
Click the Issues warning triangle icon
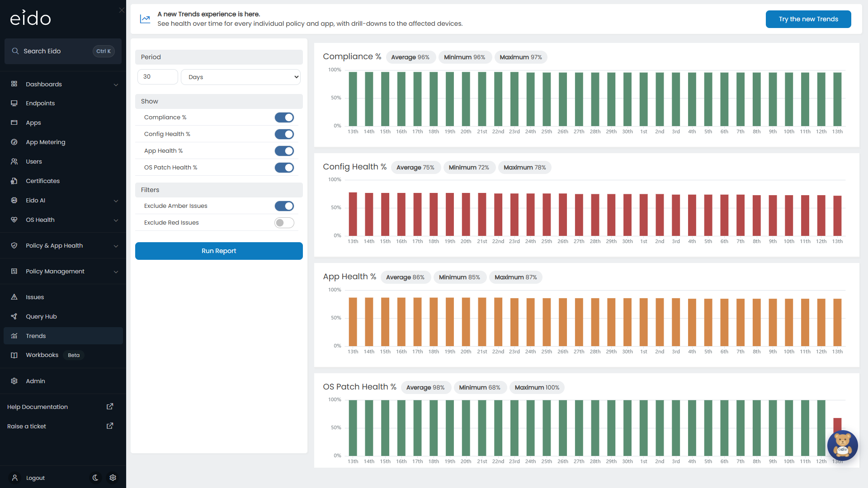(x=14, y=297)
